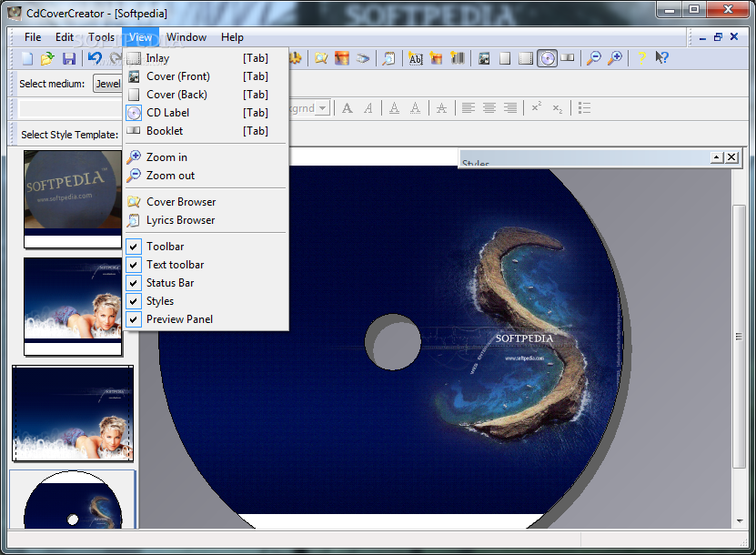Click the What's This pointer help icon
The height and width of the screenshot is (555, 756).
[662, 58]
